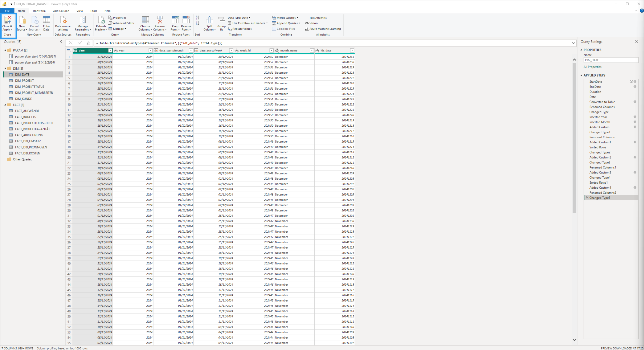Open the year column filter dropdown
644x350 pixels.
point(150,51)
